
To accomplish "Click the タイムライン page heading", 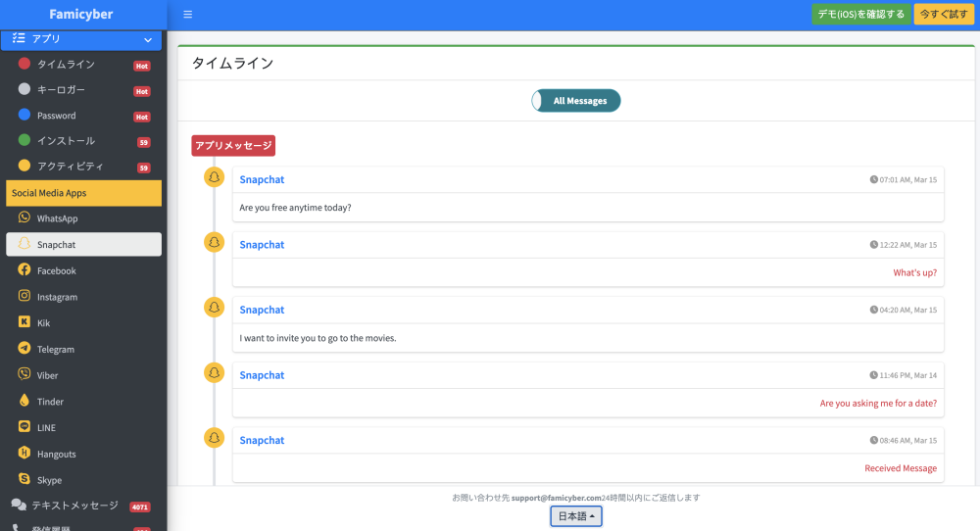I will (x=232, y=63).
